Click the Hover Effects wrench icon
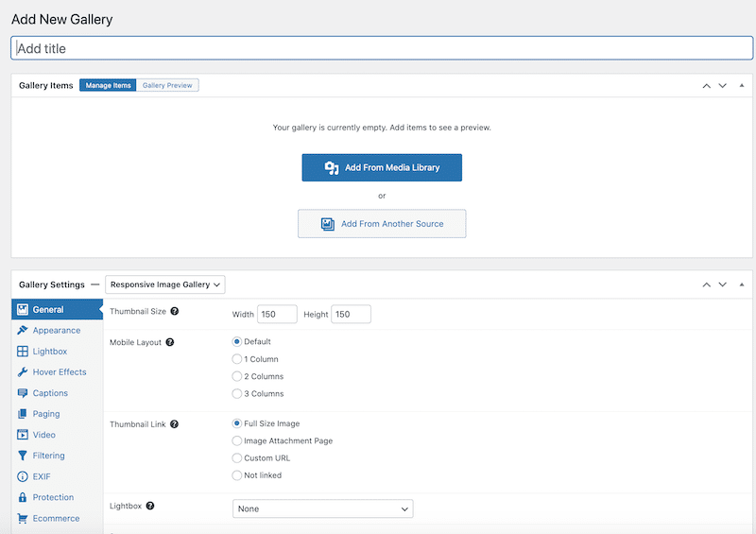The width and height of the screenshot is (756, 534). [23, 372]
